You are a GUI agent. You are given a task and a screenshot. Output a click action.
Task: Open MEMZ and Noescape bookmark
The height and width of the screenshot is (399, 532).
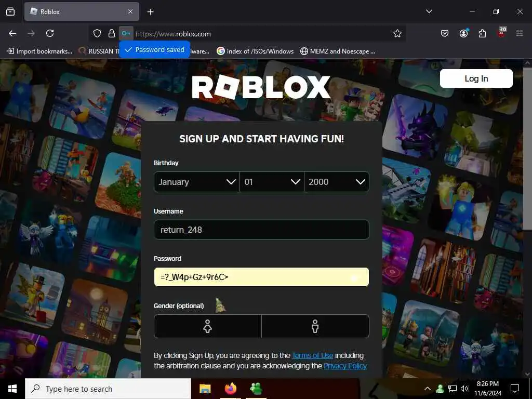[x=338, y=51]
